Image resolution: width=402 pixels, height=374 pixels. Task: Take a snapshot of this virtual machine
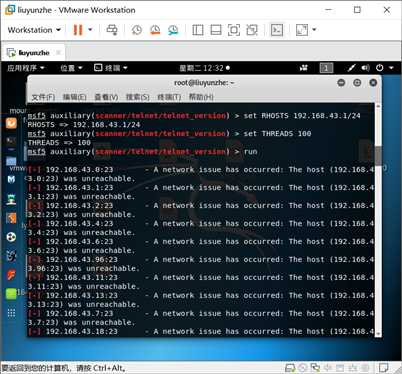click(137, 30)
